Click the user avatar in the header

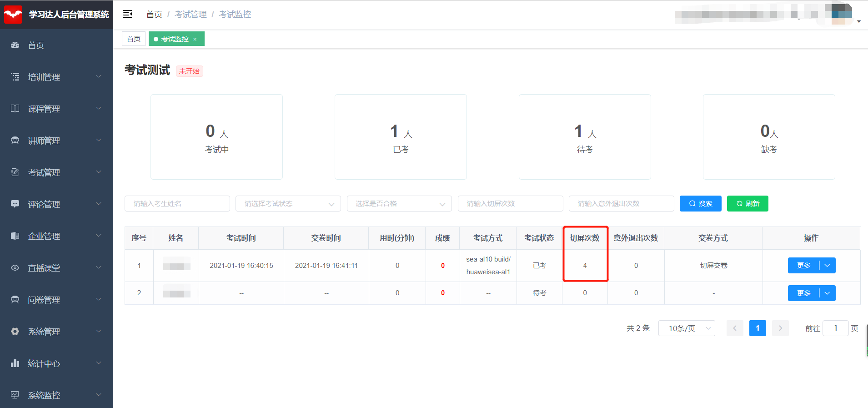pos(842,14)
